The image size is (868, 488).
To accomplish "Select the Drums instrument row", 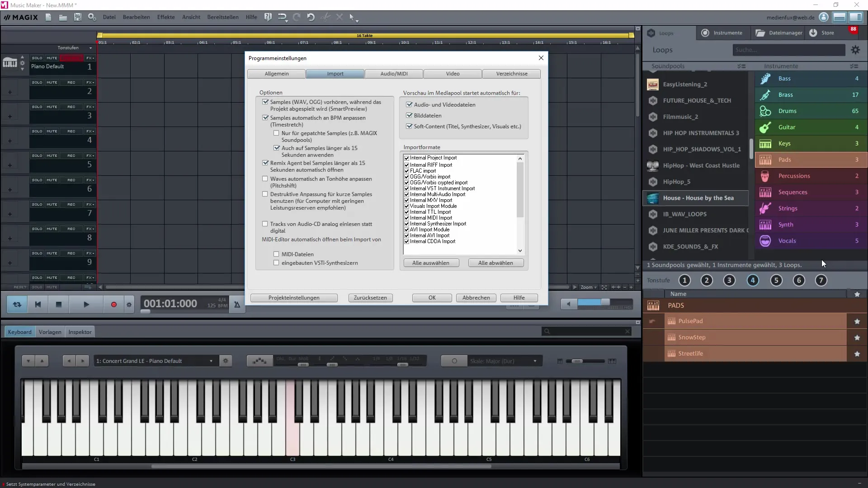I will 811,111.
